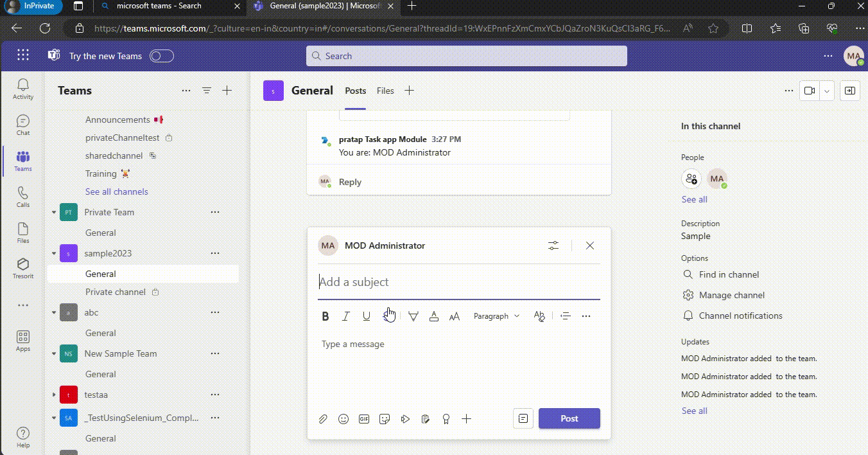Viewport: 868px width, 455px height.
Task: Open the Paragraph style dropdown
Action: click(496, 316)
